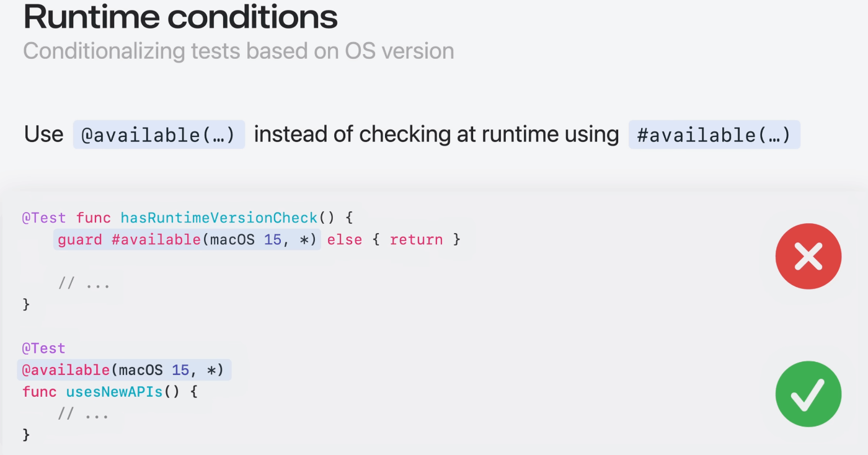
Task: Click the closing brace of usesNewAPIs function
Action: 26,435
